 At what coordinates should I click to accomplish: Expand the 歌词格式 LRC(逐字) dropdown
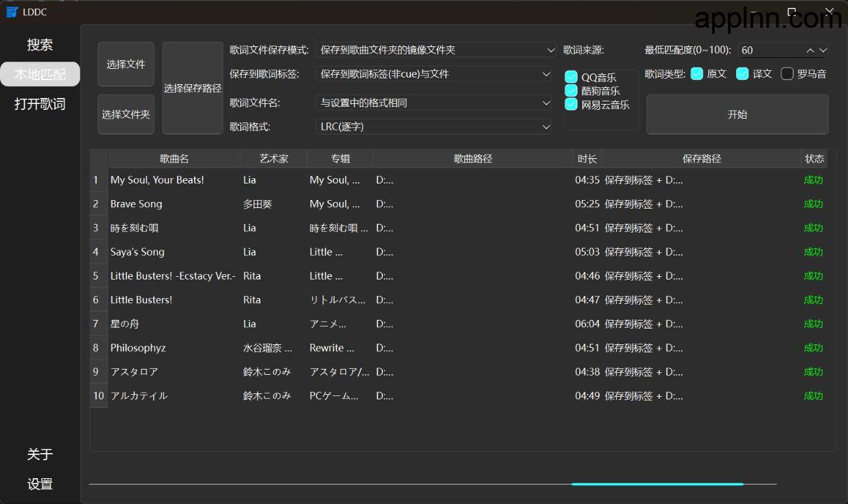434,126
